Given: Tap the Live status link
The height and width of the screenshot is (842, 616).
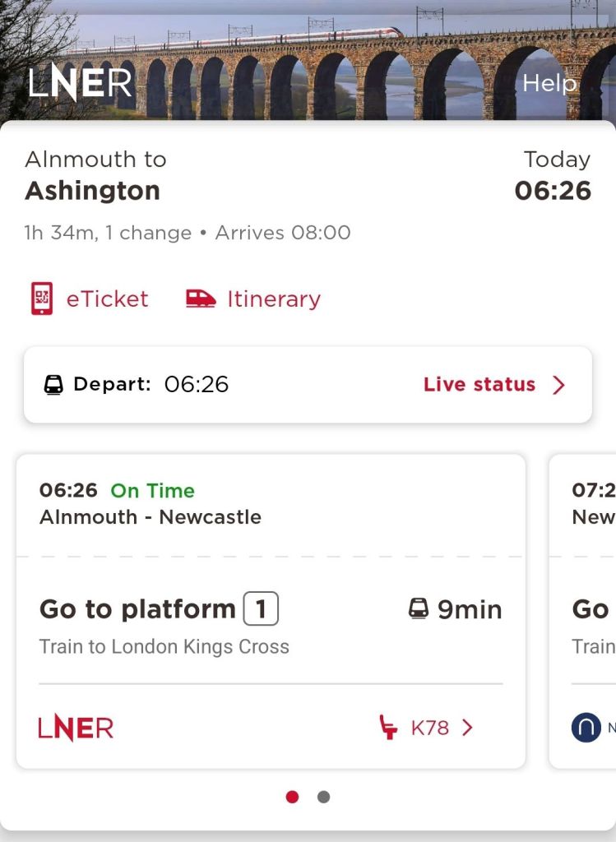Looking at the screenshot, I should [x=479, y=385].
